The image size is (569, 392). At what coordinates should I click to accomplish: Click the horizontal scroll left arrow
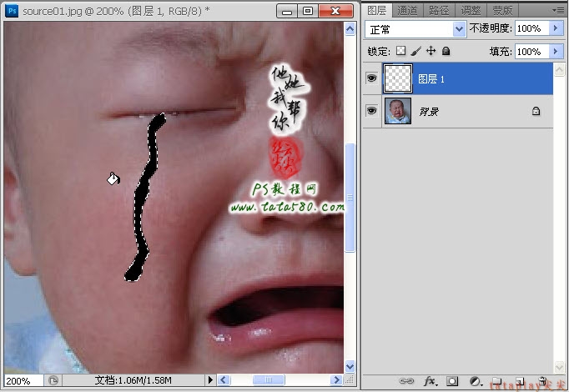coord(223,380)
